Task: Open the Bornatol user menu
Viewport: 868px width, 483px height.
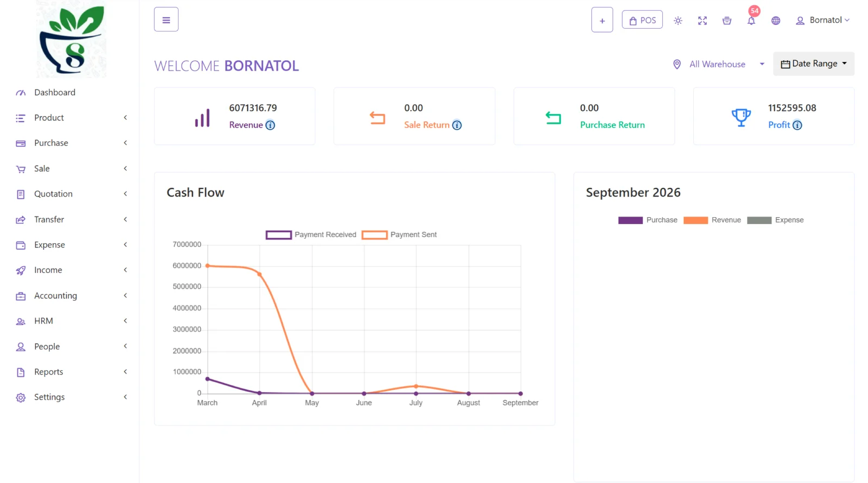Action: click(x=822, y=20)
